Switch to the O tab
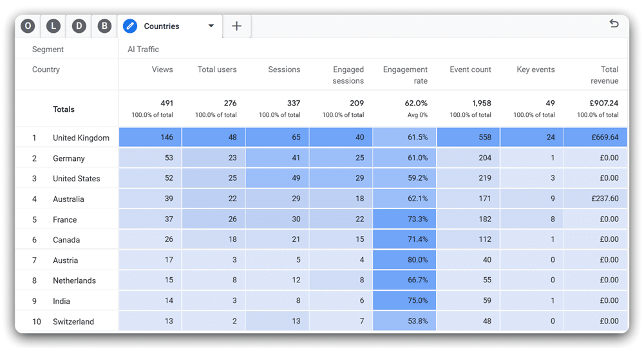644x348 pixels. click(28, 26)
